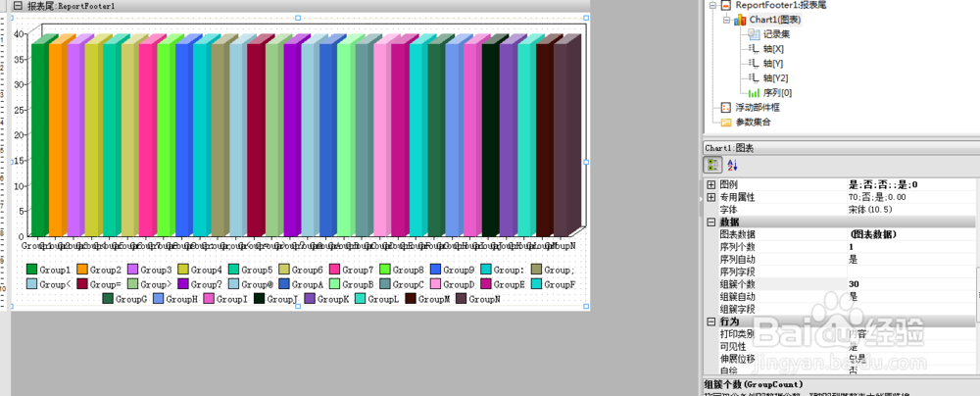Viewport: 980px width, 396px height.
Task: Click the Group3 legend label
Action: pyautogui.click(x=156, y=270)
